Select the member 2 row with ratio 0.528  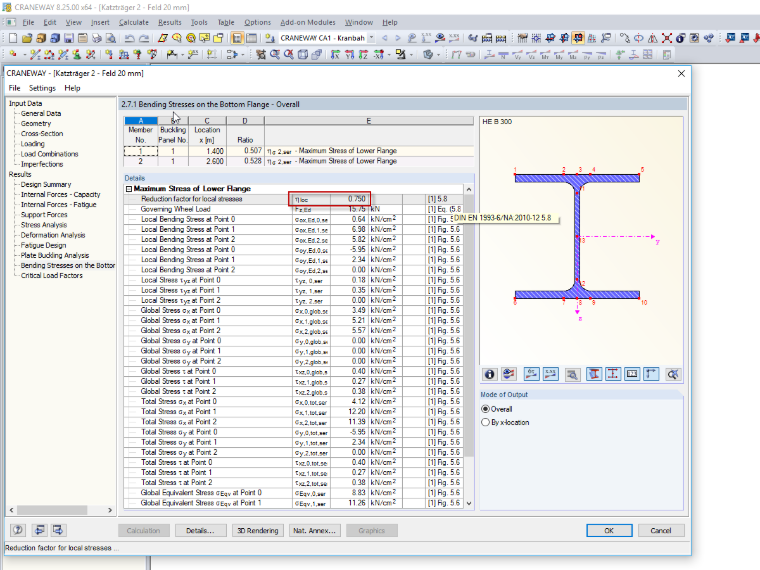tap(299, 161)
